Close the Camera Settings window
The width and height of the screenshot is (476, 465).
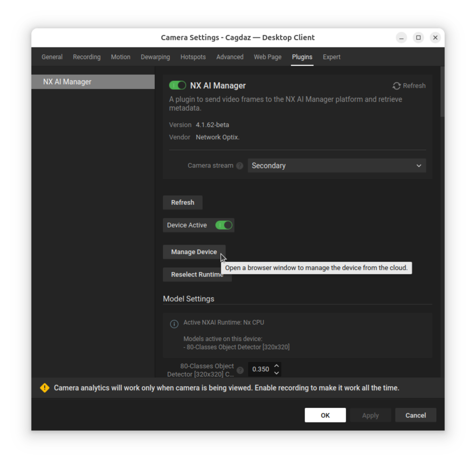(x=435, y=38)
